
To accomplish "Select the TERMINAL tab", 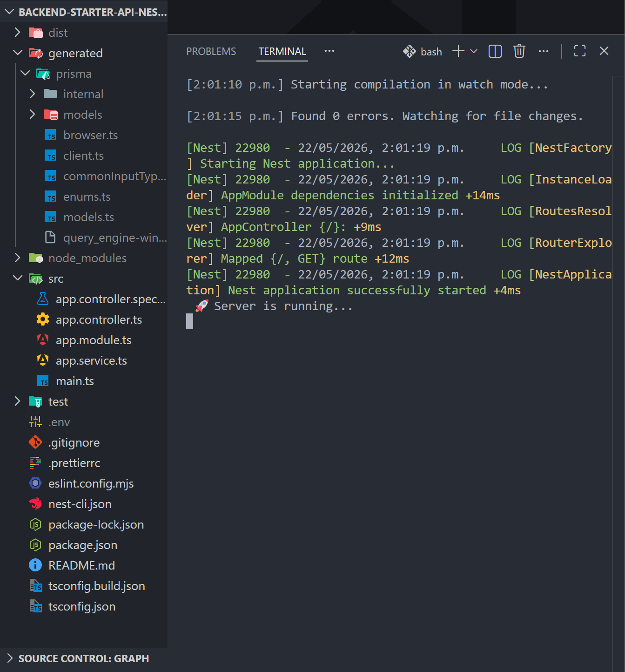I will [x=282, y=51].
